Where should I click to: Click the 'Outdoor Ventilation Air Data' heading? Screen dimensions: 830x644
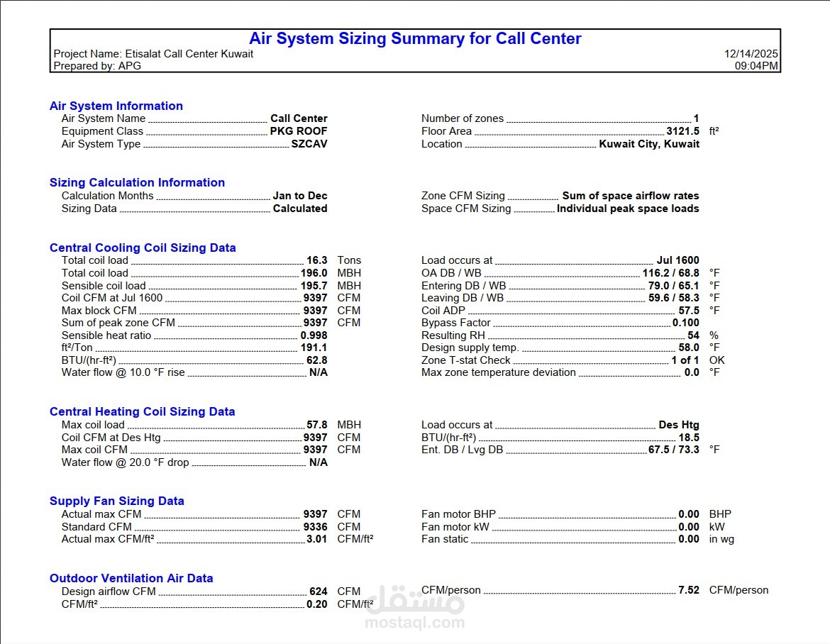[x=131, y=578]
